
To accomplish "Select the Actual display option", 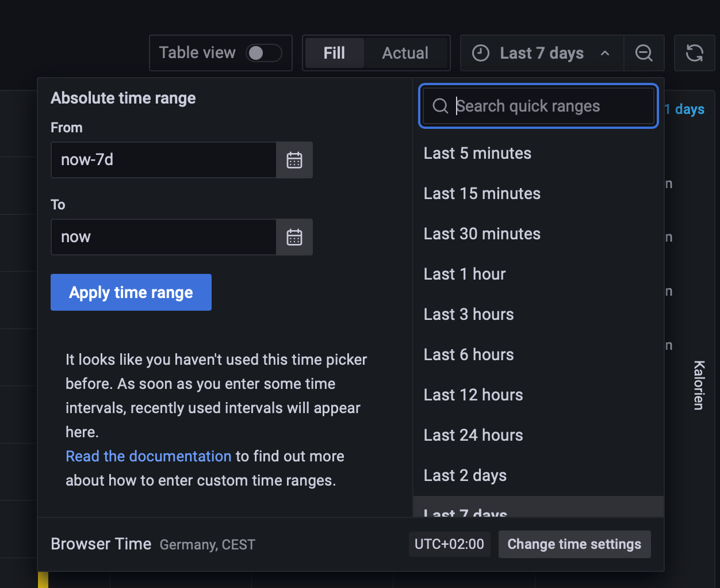I will click(x=405, y=53).
